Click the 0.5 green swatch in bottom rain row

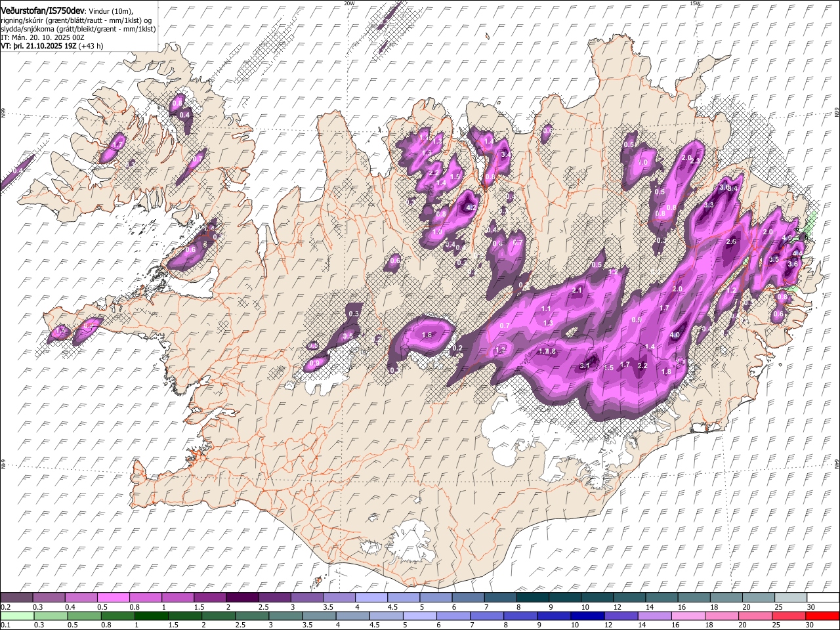pyautogui.click(x=85, y=616)
